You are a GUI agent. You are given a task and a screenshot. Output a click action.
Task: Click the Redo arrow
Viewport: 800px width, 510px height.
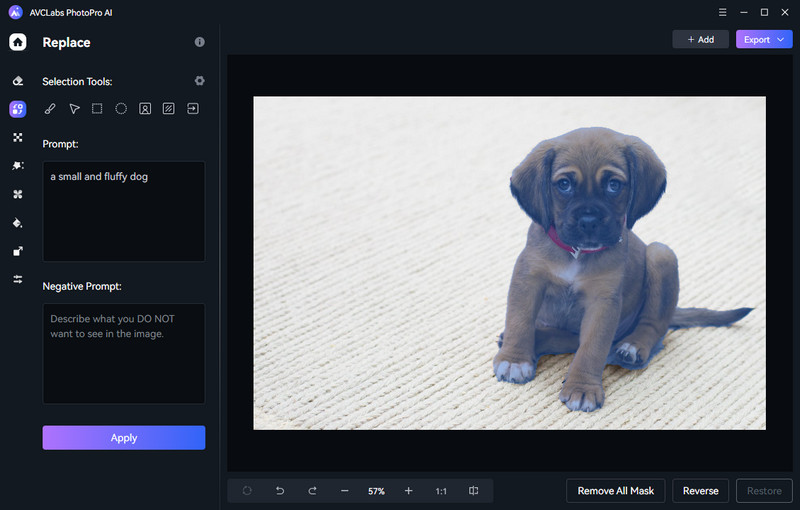(312, 491)
